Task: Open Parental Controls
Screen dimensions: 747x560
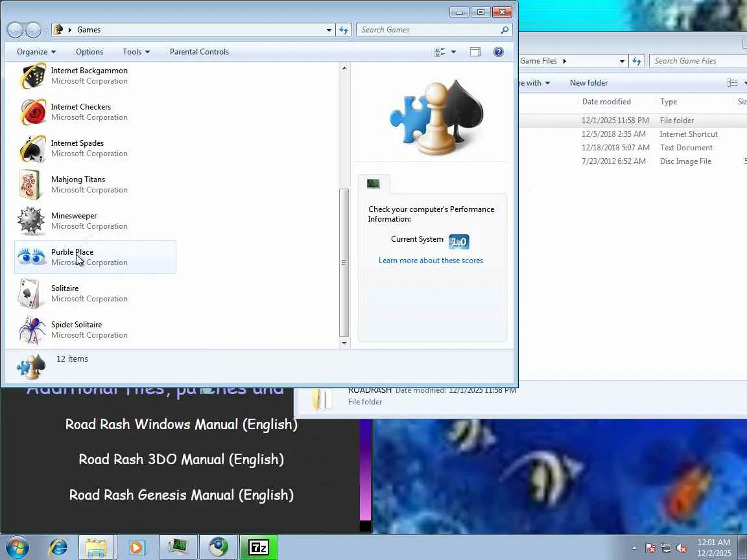Action: (199, 52)
